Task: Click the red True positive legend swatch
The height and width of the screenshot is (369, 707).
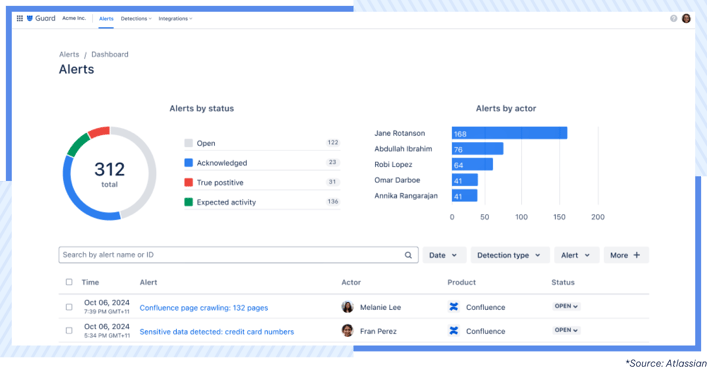Action: point(188,182)
